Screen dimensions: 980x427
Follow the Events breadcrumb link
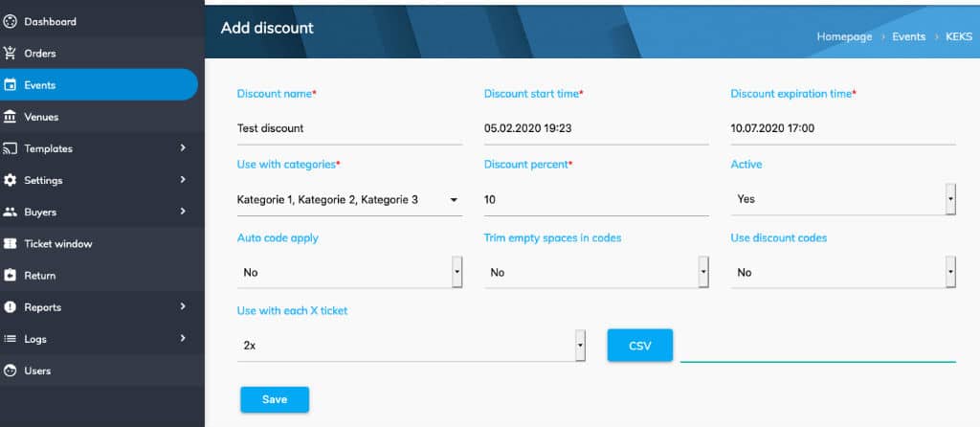coord(909,37)
